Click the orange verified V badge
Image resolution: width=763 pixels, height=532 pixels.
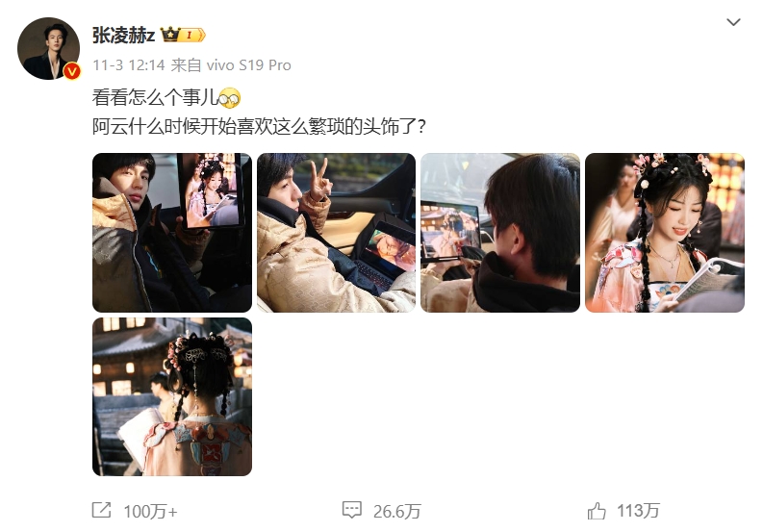[x=72, y=71]
